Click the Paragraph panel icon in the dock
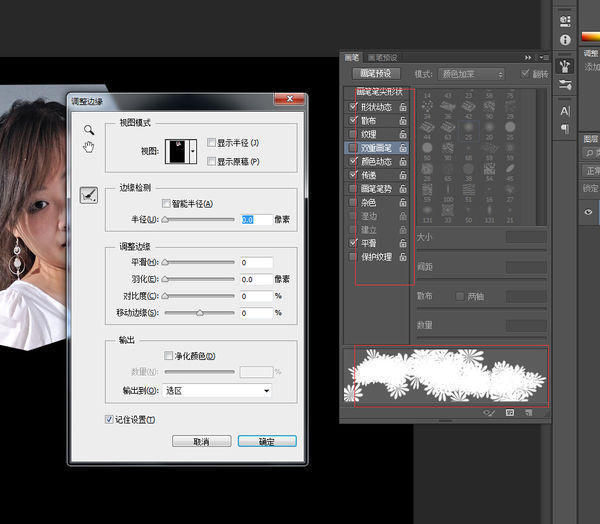This screenshot has width=600, height=524. pos(565,128)
